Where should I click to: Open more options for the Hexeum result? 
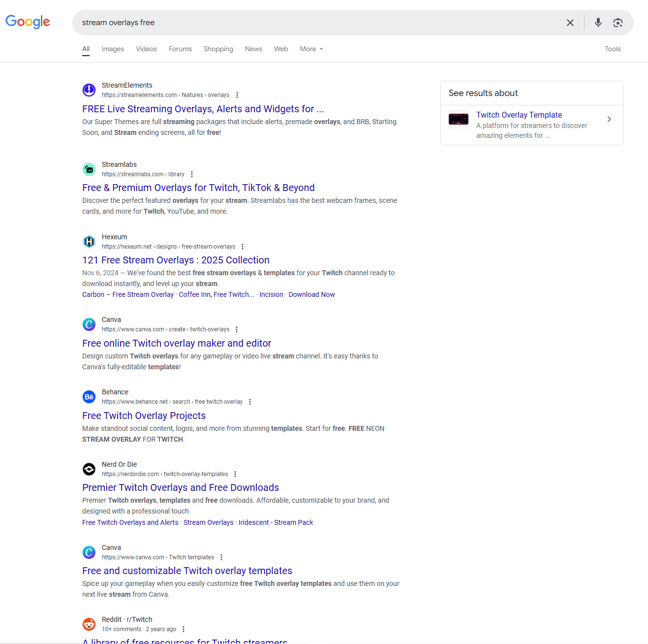(x=243, y=247)
